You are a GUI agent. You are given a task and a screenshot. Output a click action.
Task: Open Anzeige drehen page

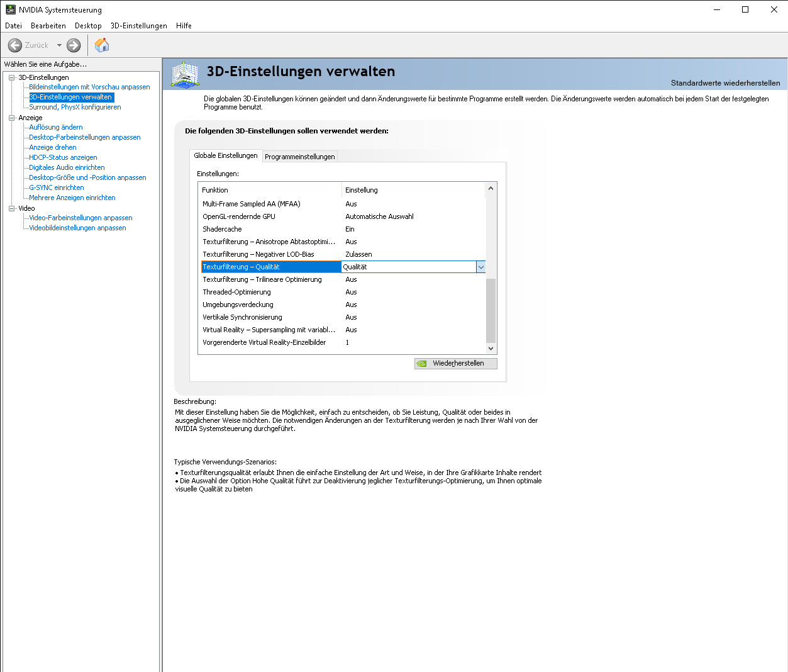click(53, 147)
